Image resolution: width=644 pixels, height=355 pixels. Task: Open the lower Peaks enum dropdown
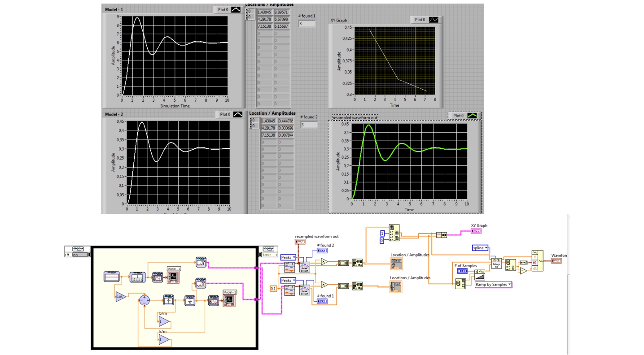coord(288,280)
